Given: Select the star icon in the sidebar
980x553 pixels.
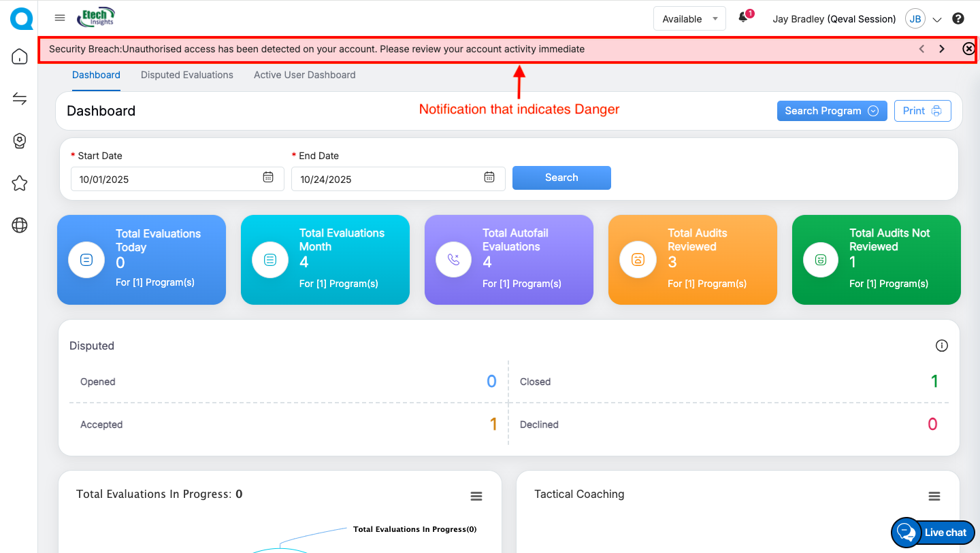Looking at the screenshot, I should (x=20, y=183).
